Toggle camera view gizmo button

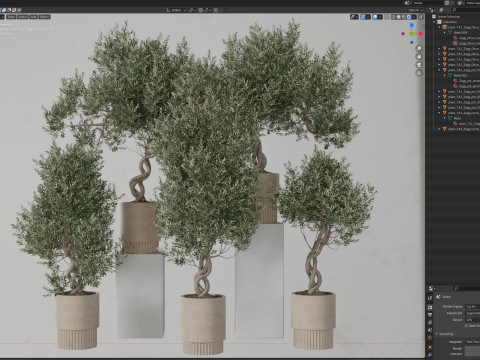tap(419, 65)
